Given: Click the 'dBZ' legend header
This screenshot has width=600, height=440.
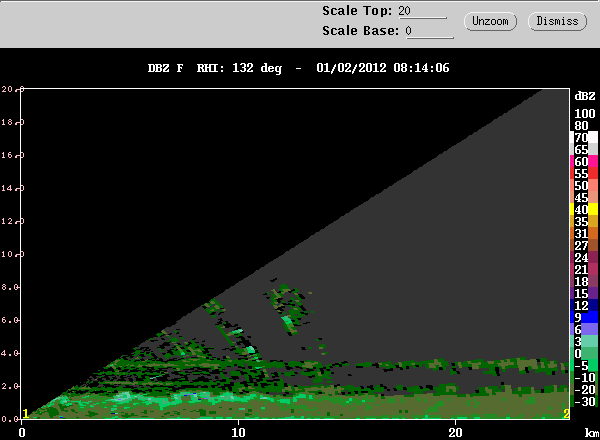Looking at the screenshot, I should pyautogui.click(x=585, y=96).
